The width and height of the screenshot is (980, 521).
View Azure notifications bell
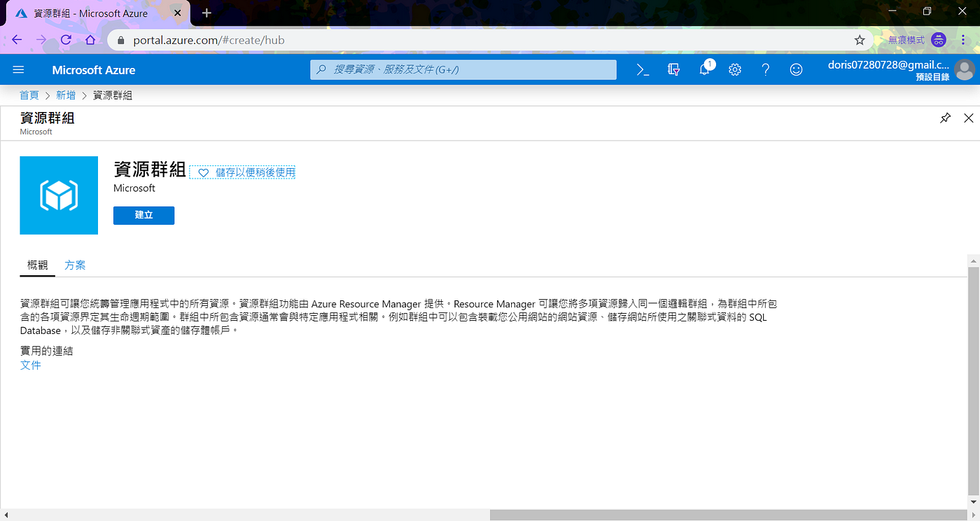tap(703, 69)
